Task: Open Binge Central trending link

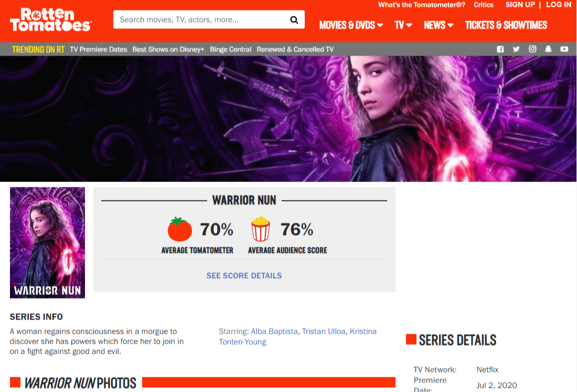Action: [x=231, y=49]
